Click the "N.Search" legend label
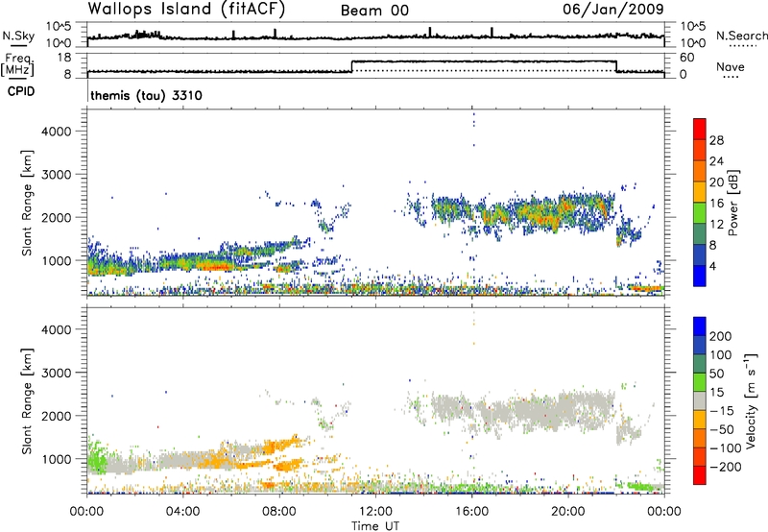The width and height of the screenshot is (768, 532). (x=741, y=36)
